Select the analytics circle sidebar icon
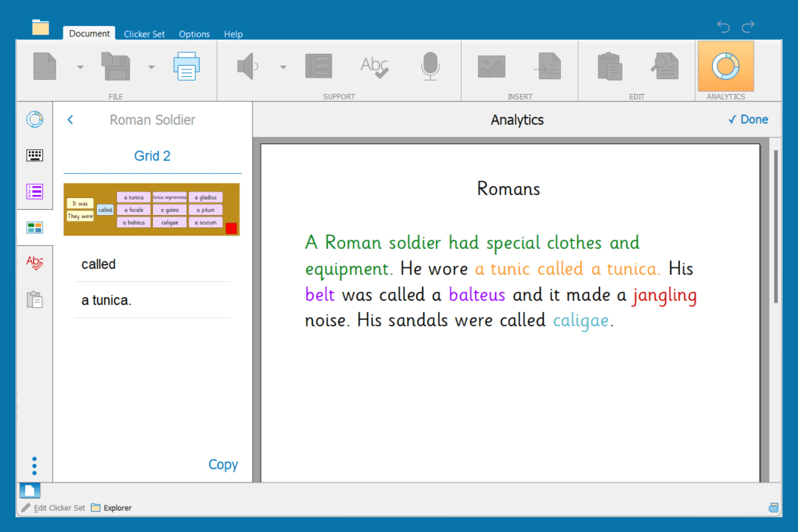 (35, 119)
